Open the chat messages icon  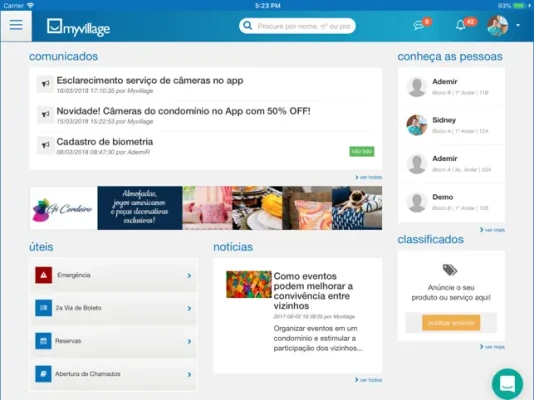[419, 25]
